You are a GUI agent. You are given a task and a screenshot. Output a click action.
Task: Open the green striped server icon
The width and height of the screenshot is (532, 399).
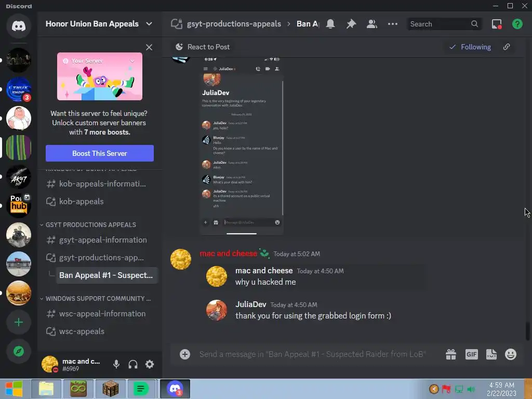tap(19, 148)
